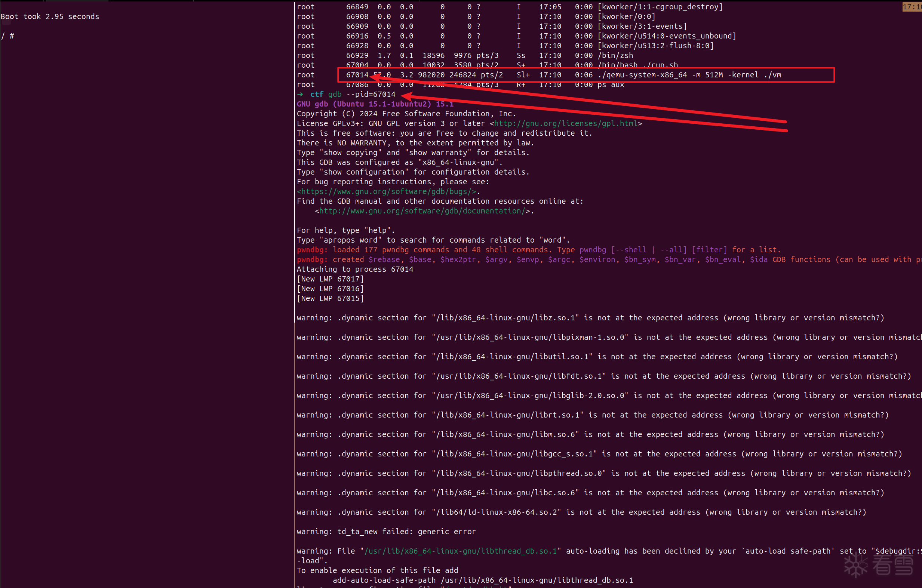Image resolution: width=922 pixels, height=588 pixels.
Task: Click the 'ps aux' process entry
Action: [611, 84]
